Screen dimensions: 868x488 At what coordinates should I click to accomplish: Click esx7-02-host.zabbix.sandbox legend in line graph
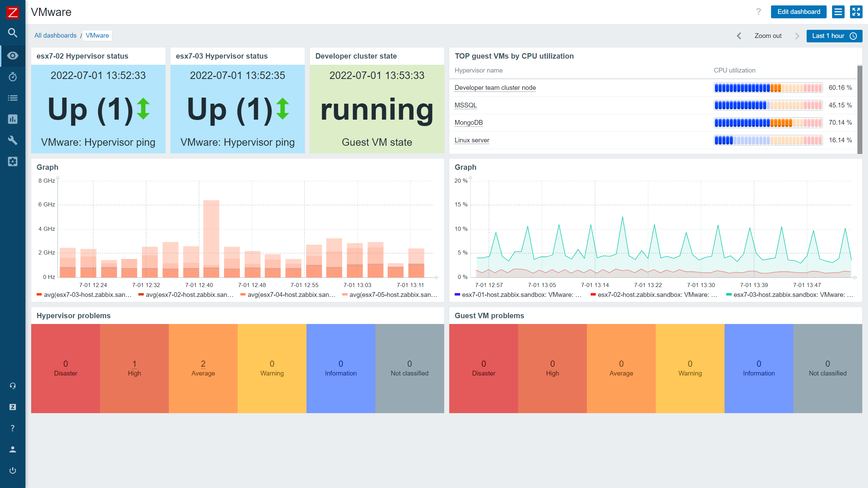coord(654,295)
